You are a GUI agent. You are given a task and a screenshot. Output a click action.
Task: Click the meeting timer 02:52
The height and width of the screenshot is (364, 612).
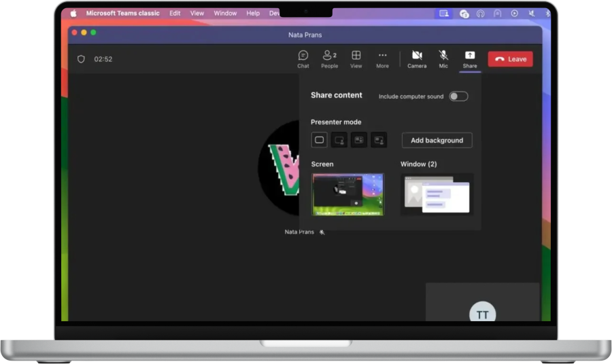103,59
